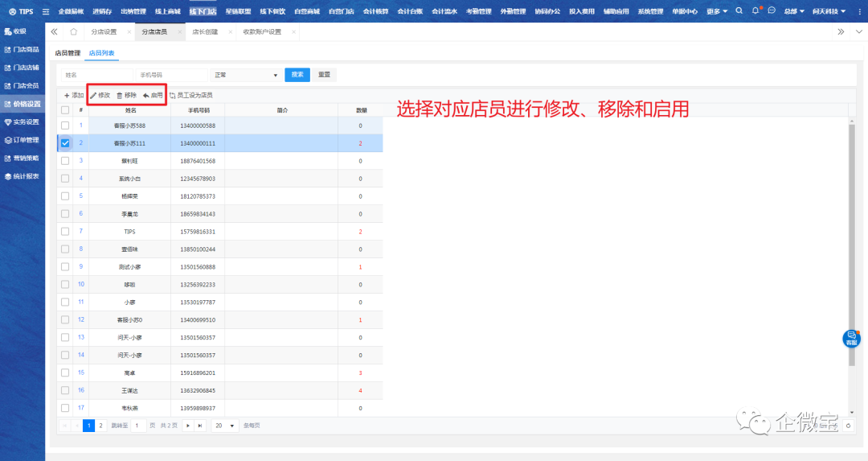Click the 重置 reset button
This screenshot has width=868, height=461.
[x=324, y=75]
